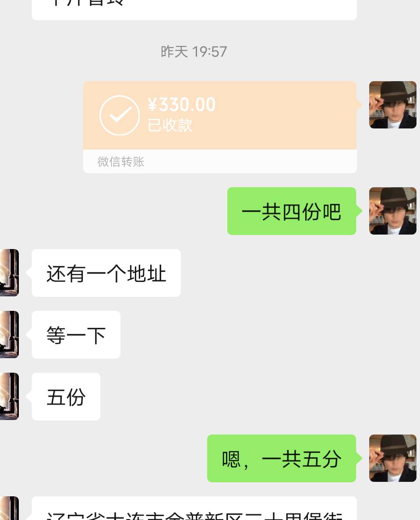This screenshot has height=520, width=420.
Task: Select the 等一下 message bubble
Action: point(76,335)
